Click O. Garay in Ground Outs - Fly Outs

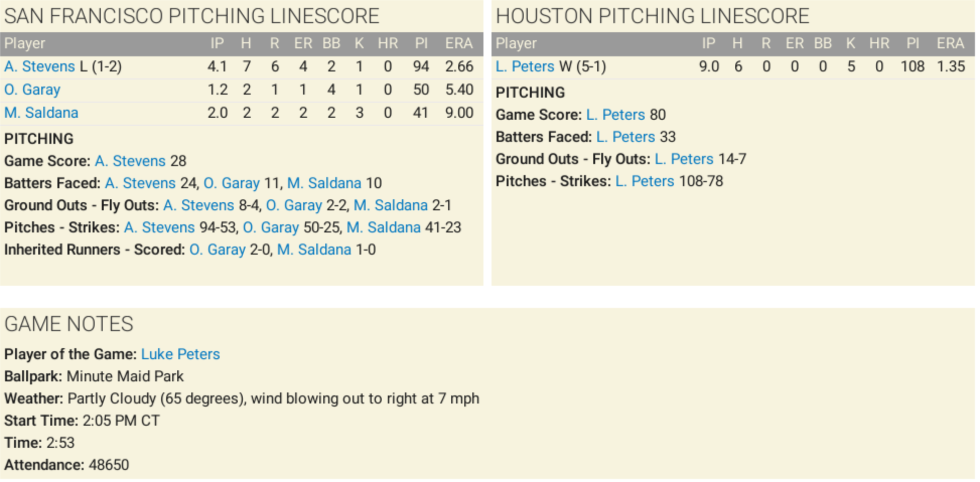[x=294, y=205]
